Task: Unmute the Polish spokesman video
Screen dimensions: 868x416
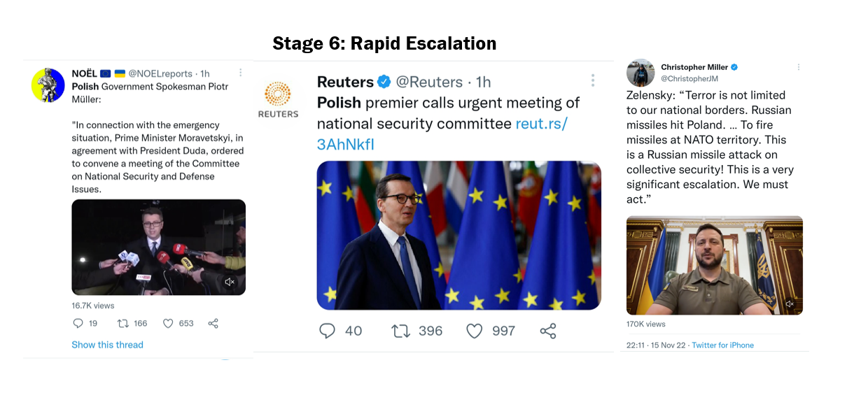Action: [230, 282]
